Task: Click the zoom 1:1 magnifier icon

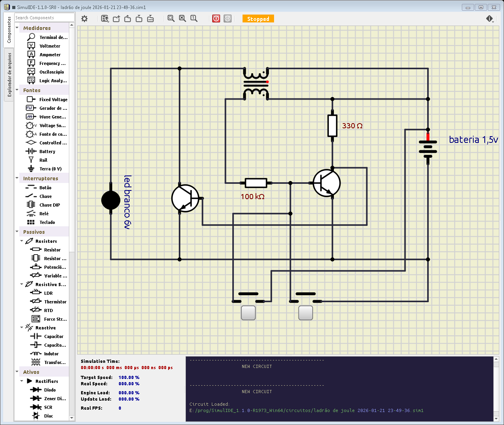Action: tap(194, 18)
